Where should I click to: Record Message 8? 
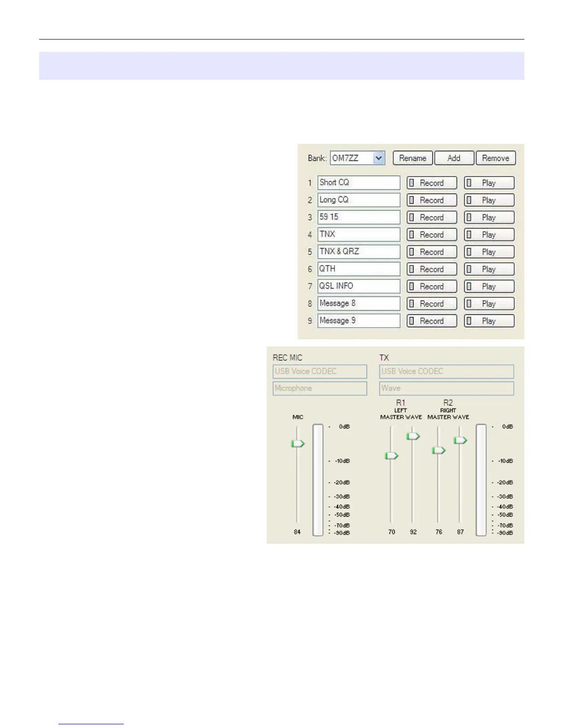click(x=431, y=304)
